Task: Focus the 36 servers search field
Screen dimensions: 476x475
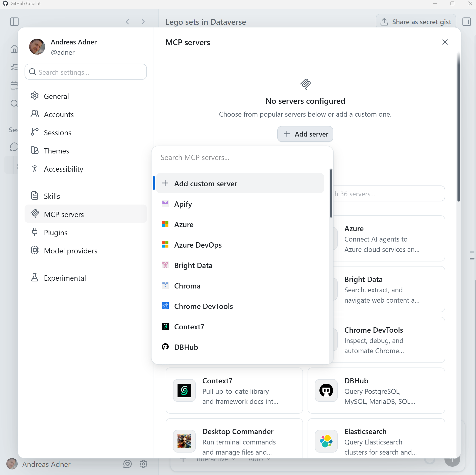Action: (x=389, y=194)
